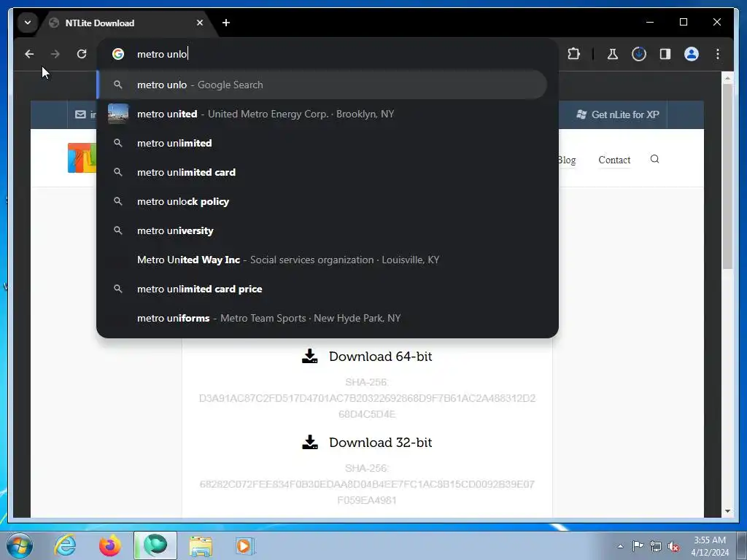Open a new browser tab
Image resolution: width=747 pixels, height=560 pixels.
pos(226,23)
